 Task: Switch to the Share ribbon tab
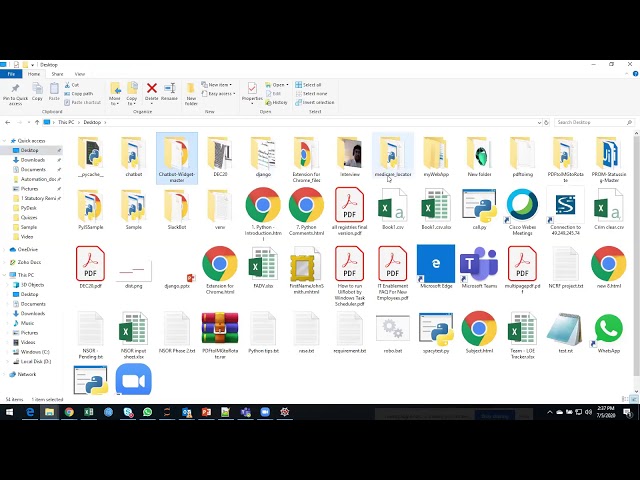pos(57,74)
